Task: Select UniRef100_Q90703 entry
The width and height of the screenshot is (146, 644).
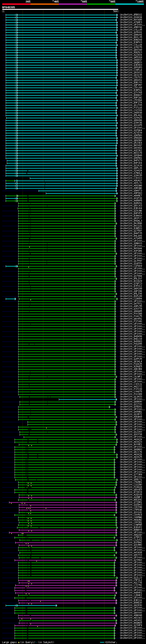Action: (x=131, y=555)
